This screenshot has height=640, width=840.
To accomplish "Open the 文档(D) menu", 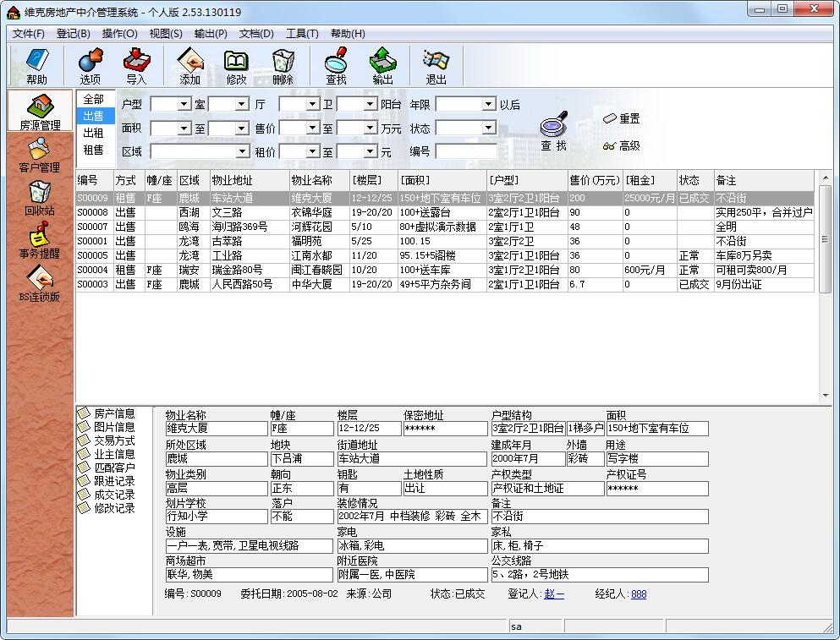I will (256, 34).
